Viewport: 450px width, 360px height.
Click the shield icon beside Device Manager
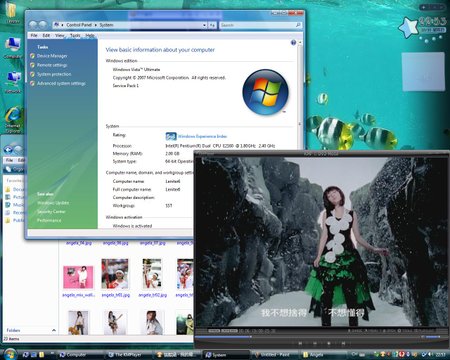coord(32,56)
